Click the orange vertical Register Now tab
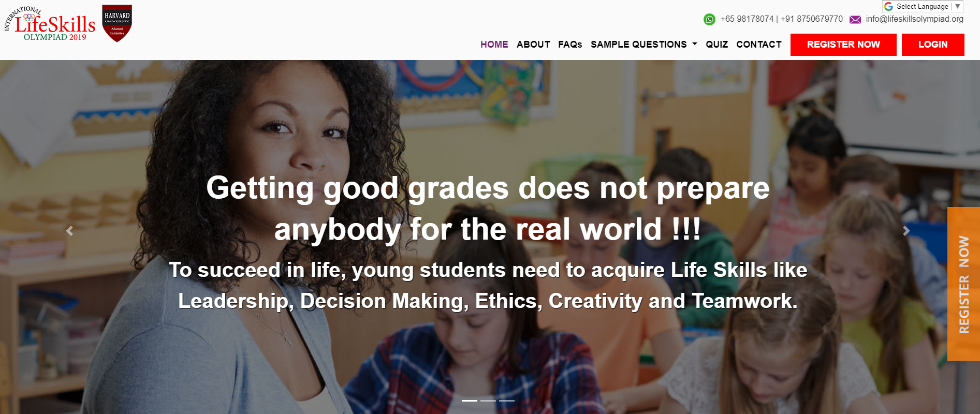Viewport: 980px width, 414px height. [963, 284]
